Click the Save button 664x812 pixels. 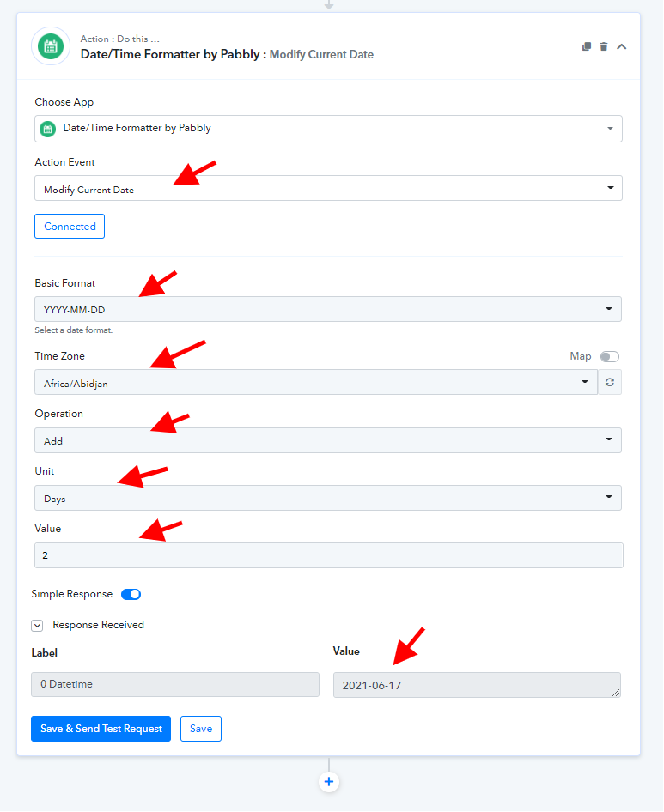click(201, 729)
